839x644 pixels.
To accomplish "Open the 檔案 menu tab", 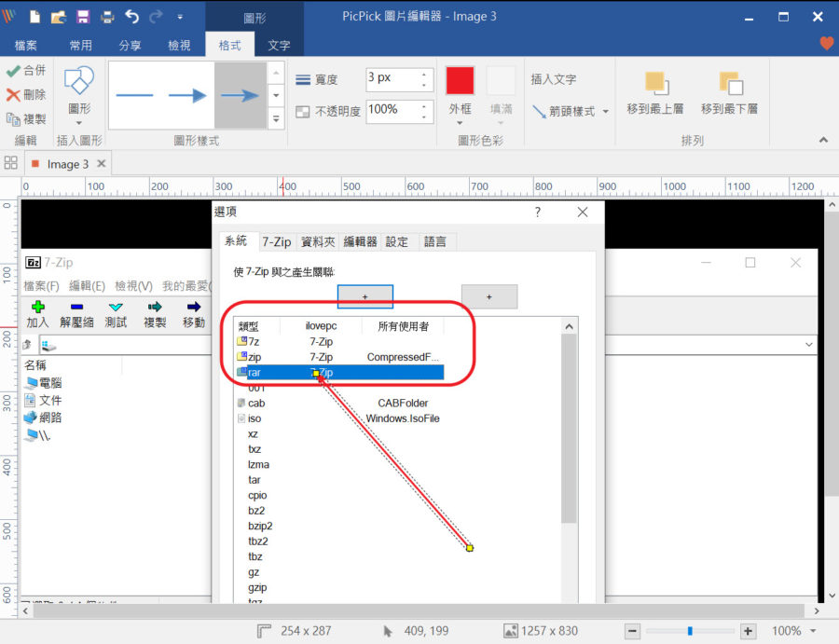I will (x=26, y=46).
